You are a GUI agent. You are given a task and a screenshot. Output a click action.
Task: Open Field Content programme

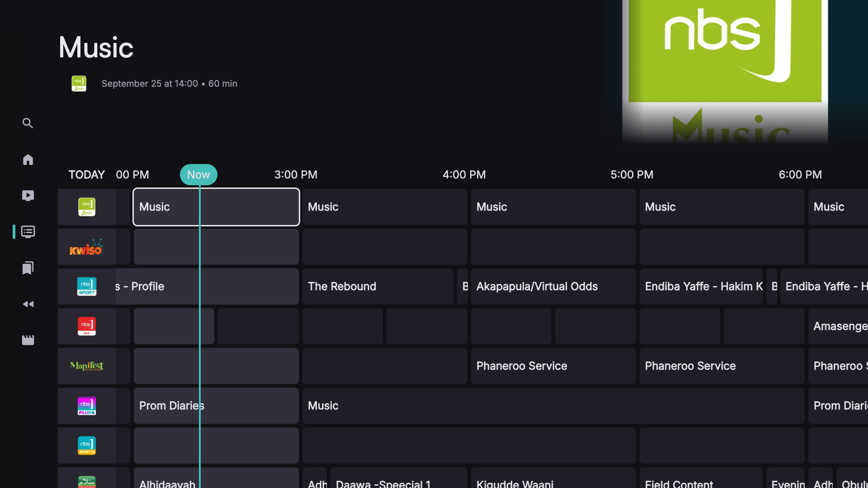coord(701,478)
